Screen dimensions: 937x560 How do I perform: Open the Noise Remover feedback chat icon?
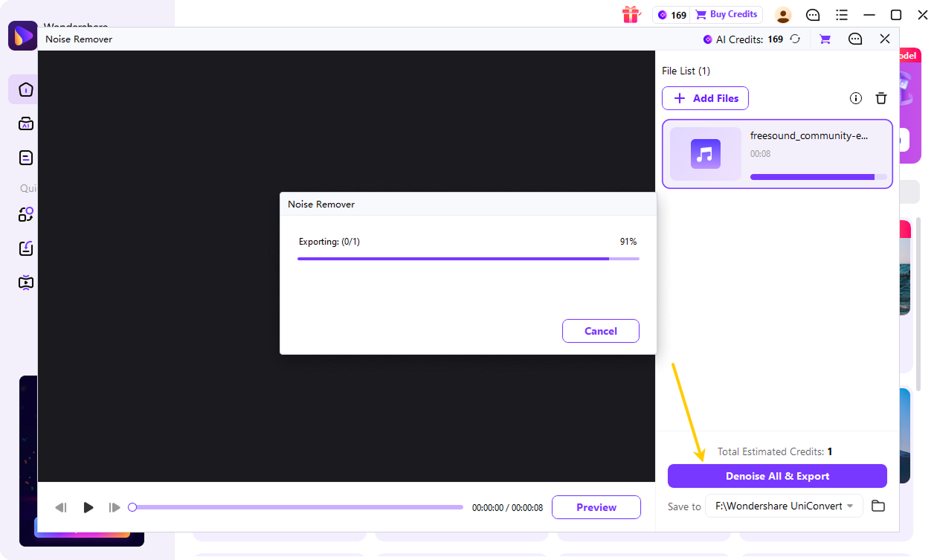click(855, 39)
